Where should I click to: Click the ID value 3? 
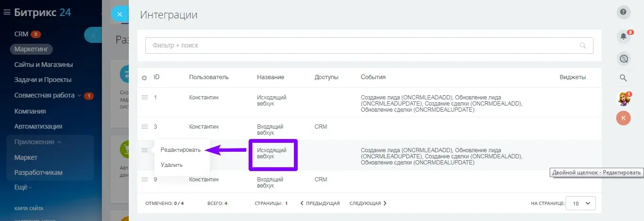(156, 127)
